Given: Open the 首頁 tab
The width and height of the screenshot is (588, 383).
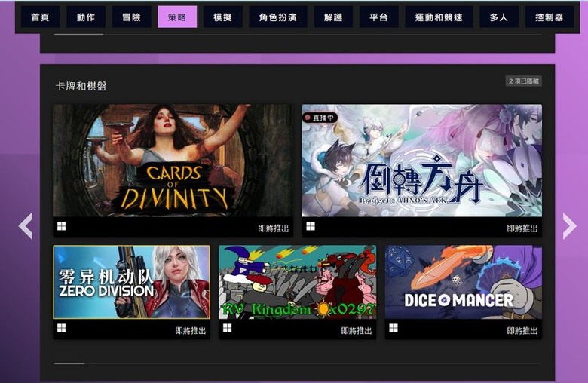Looking at the screenshot, I should tap(40, 17).
